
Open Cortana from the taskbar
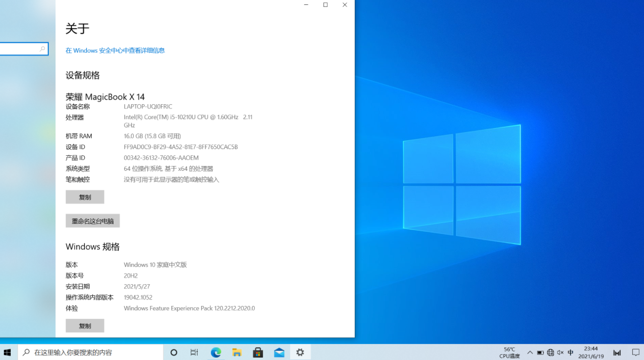(x=174, y=352)
